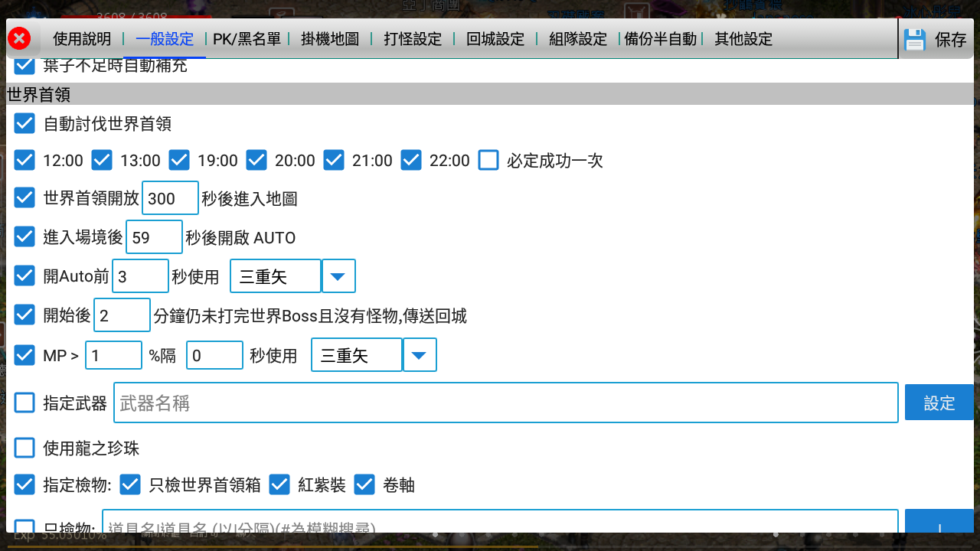This screenshot has height=551, width=980.
Task: Toggle the 自動討伐世界首領 checkbox
Action: [24, 123]
